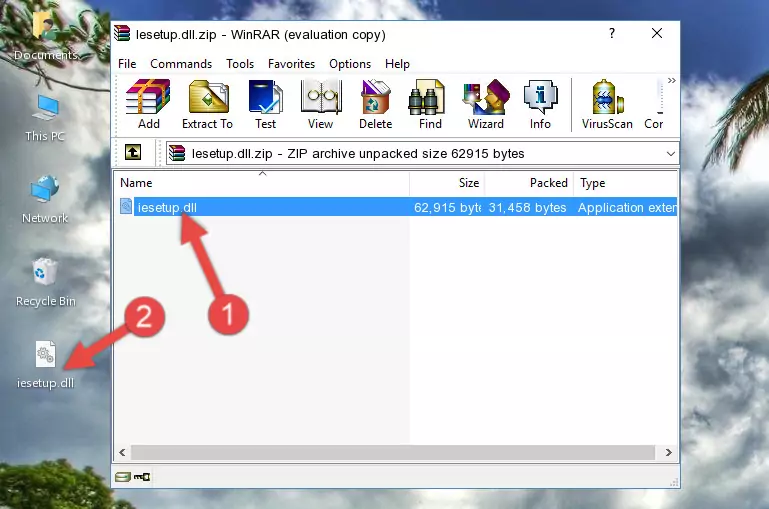Click the WinRAR title bar app icon
Screen dimensions: 769x509
coord(122,33)
